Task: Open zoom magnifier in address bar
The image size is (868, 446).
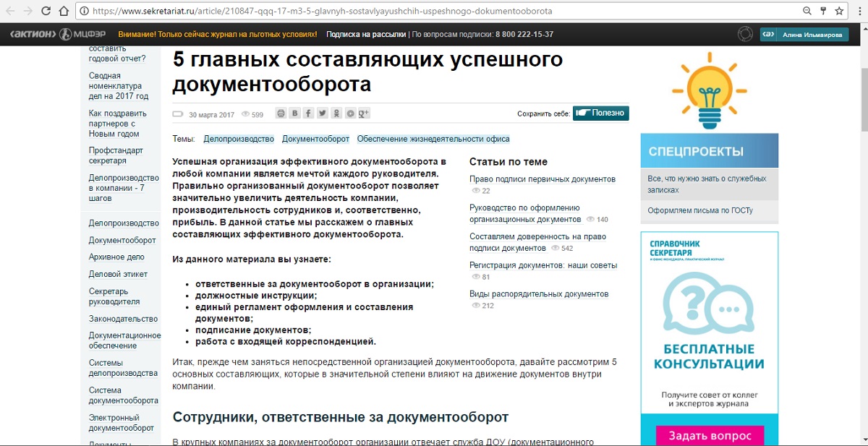Action: pyautogui.click(x=807, y=11)
